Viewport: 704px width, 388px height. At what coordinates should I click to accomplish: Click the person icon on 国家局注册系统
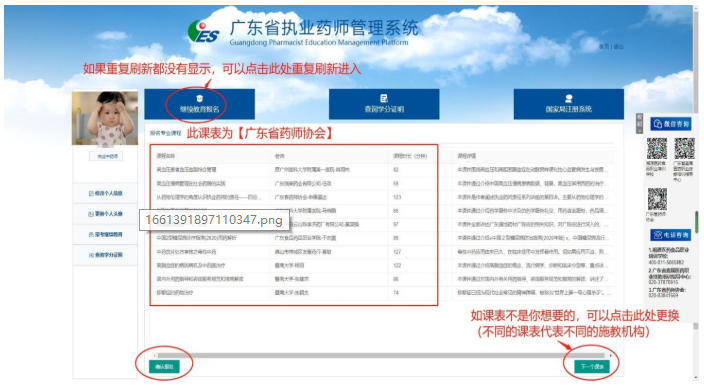568,98
